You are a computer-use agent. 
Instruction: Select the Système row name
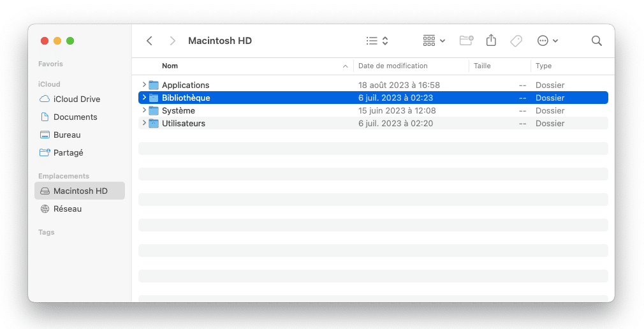click(x=179, y=110)
